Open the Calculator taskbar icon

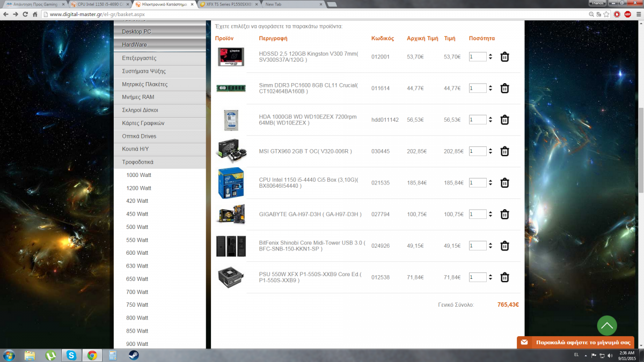click(113, 355)
